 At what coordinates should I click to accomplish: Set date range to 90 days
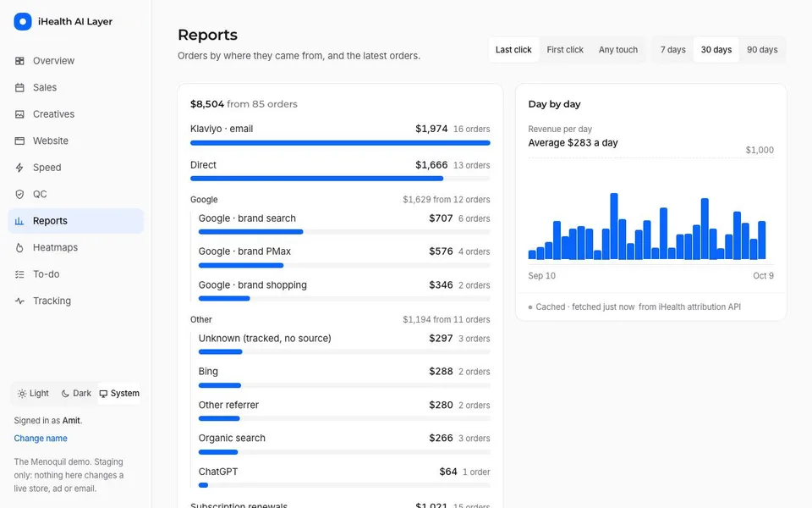tap(762, 50)
